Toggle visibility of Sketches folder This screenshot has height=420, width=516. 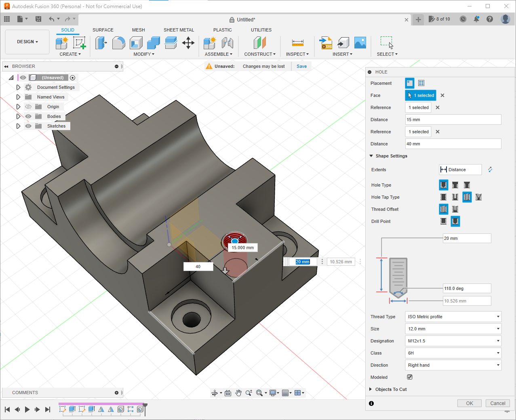tap(28, 126)
